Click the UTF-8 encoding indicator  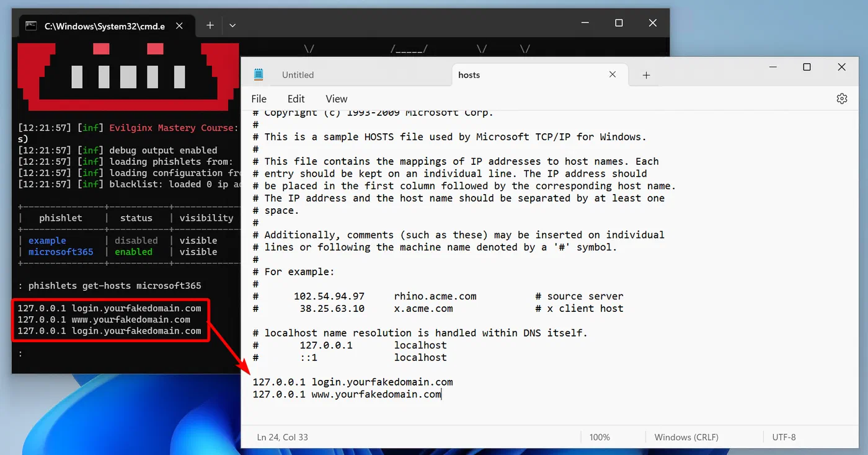coord(784,437)
